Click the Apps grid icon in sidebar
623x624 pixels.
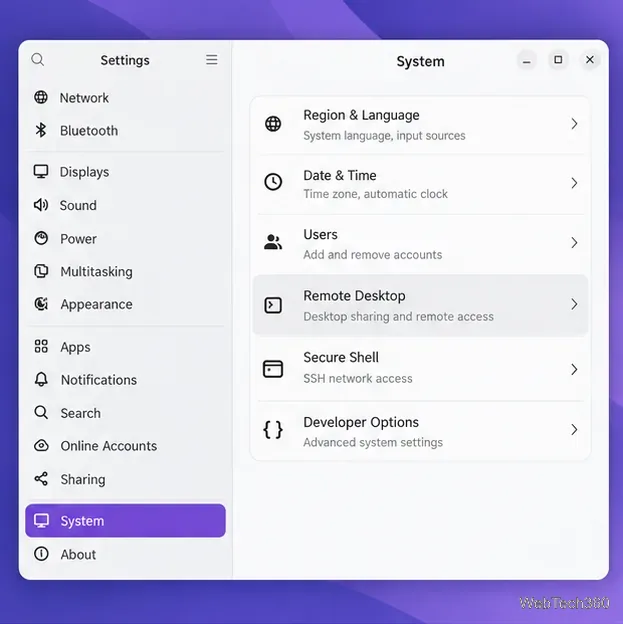41,346
